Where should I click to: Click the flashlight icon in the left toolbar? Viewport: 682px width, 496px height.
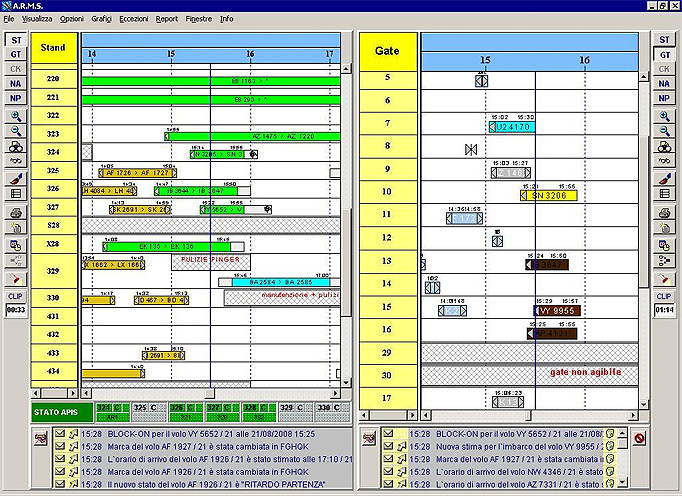pos(16,278)
